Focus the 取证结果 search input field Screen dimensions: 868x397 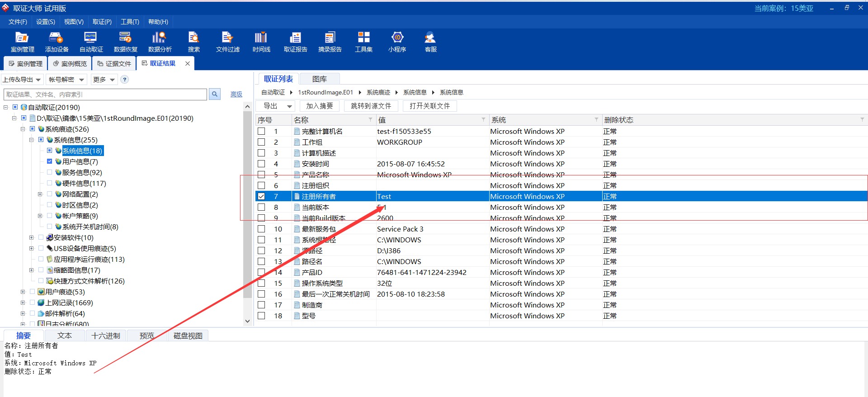[105, 94]
